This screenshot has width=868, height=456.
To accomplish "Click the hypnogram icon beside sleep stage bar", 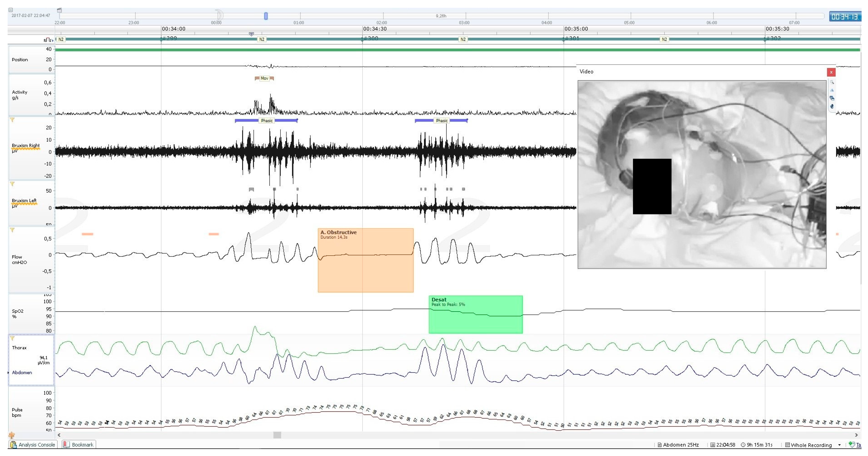I will point(48,40).
